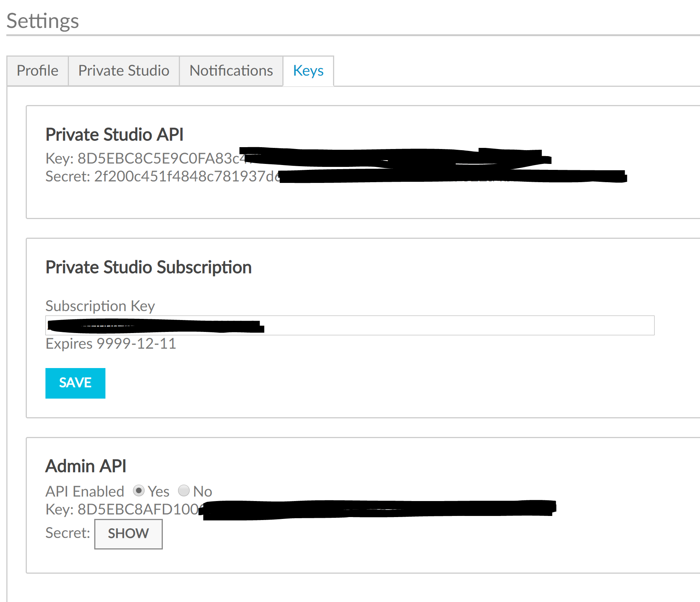The image size is (700, 602).
Task: Toggle the API Enabled setting to No
Action: [184, 491]
